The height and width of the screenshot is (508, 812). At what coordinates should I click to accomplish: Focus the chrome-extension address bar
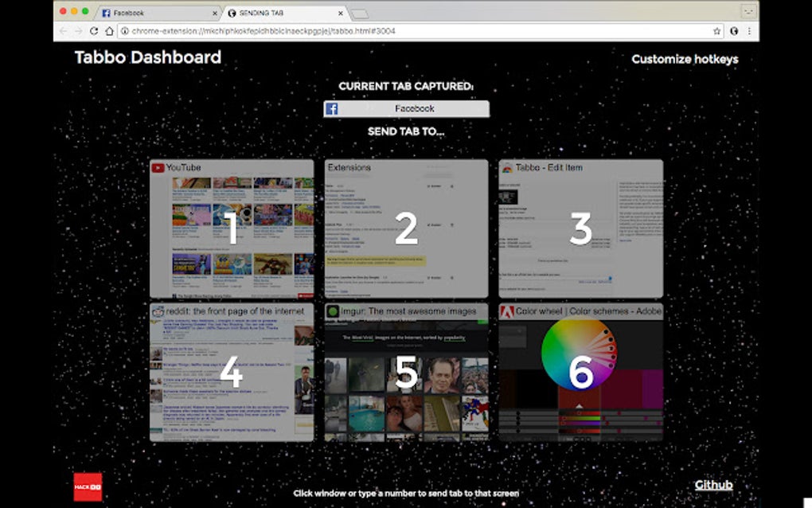pyautogui.click(x=420, y=31)
